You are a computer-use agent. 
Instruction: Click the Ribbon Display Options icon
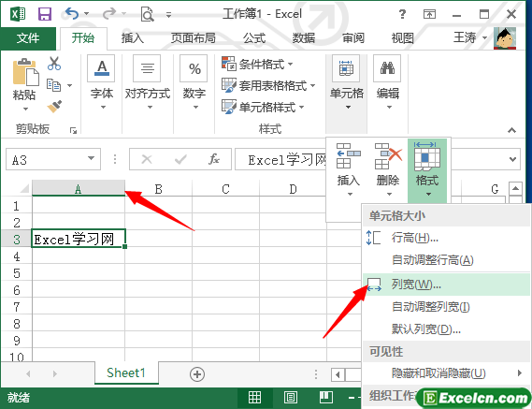click(429, 14)
